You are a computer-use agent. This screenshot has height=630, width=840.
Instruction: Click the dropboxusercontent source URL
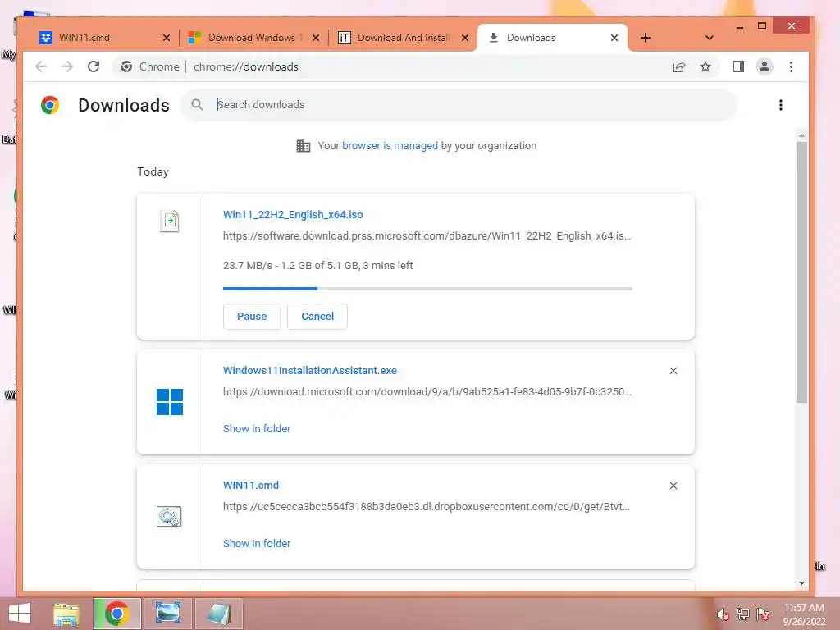(426, 507)
